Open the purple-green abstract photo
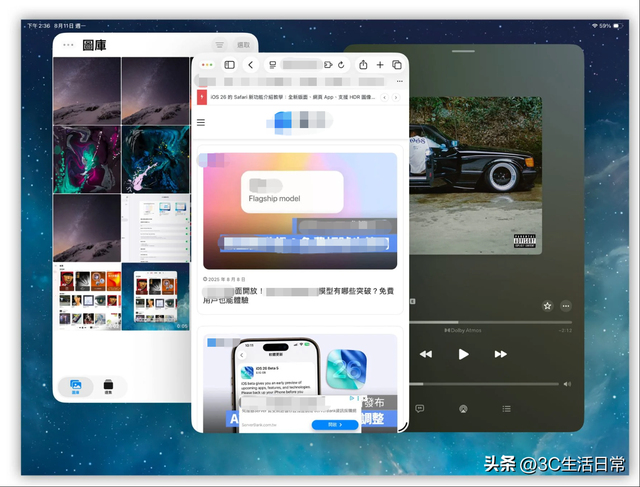 [87, 159]
